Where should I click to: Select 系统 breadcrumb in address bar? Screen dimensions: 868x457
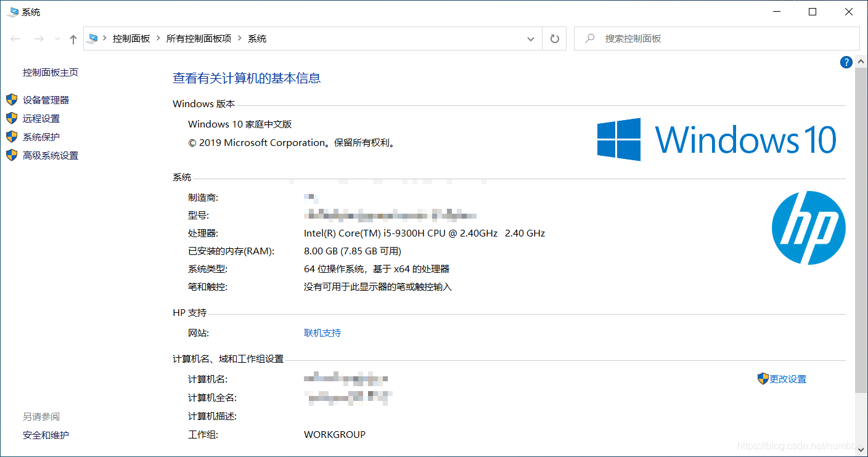point(257,38)
